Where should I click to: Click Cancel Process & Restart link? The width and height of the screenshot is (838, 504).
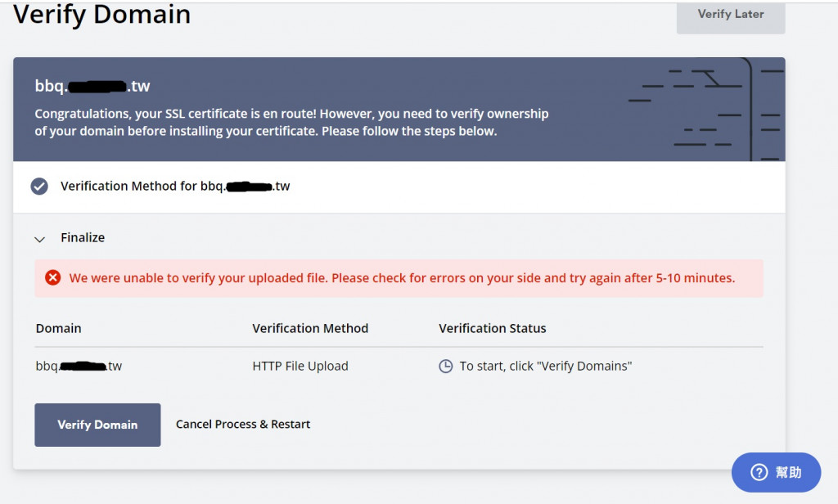click(243, 424)
